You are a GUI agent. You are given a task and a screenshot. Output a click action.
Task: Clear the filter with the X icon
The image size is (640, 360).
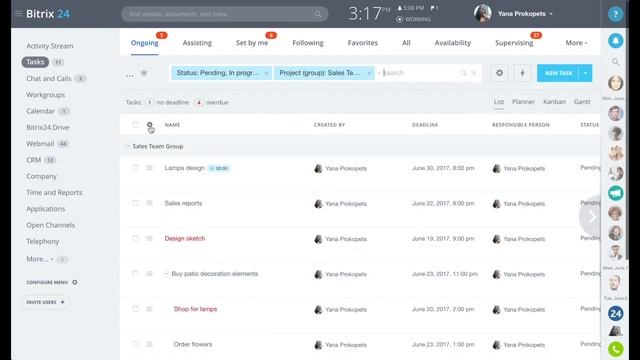(x=474, y=73)
